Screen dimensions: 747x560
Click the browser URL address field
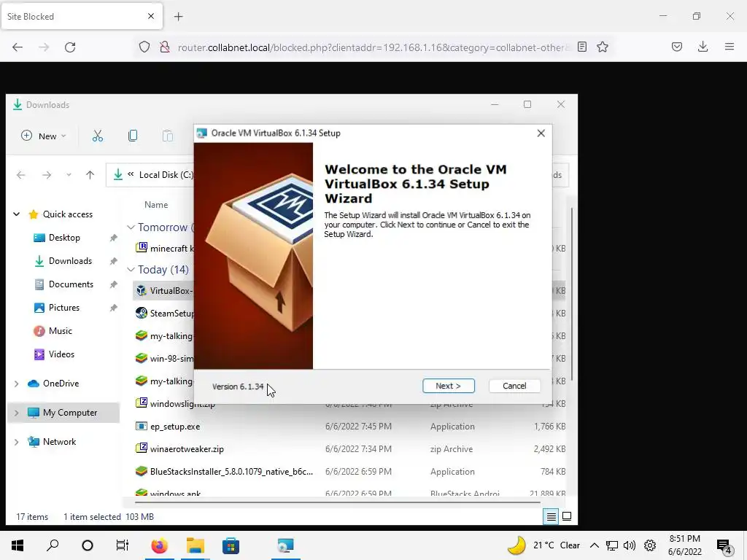pos(373,47)
